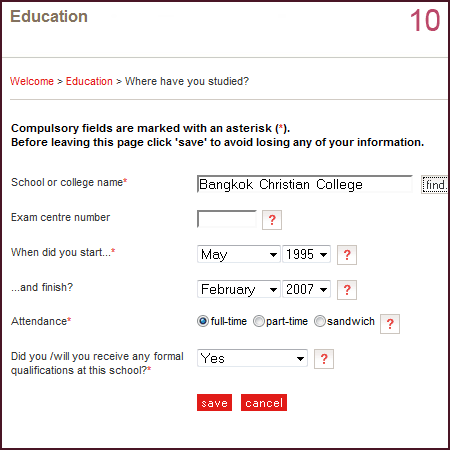Choose part-time attendance option
This screenshot has height=450, width=450.
259,321
